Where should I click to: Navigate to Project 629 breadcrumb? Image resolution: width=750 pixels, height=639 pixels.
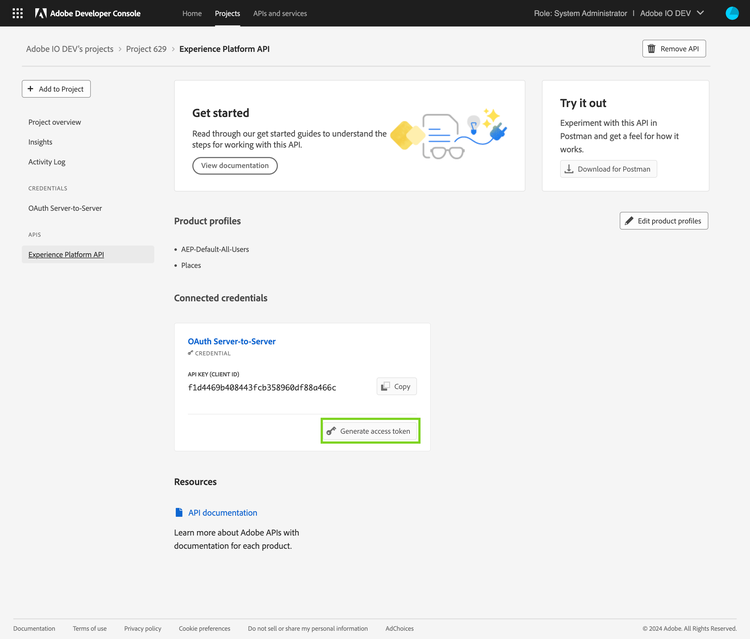click(x=146, y=48)
